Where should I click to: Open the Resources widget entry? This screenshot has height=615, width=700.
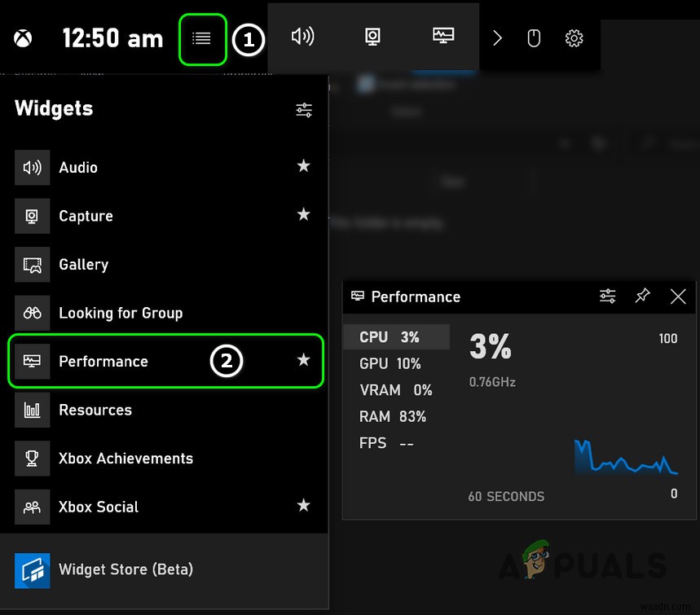point(95,410)
